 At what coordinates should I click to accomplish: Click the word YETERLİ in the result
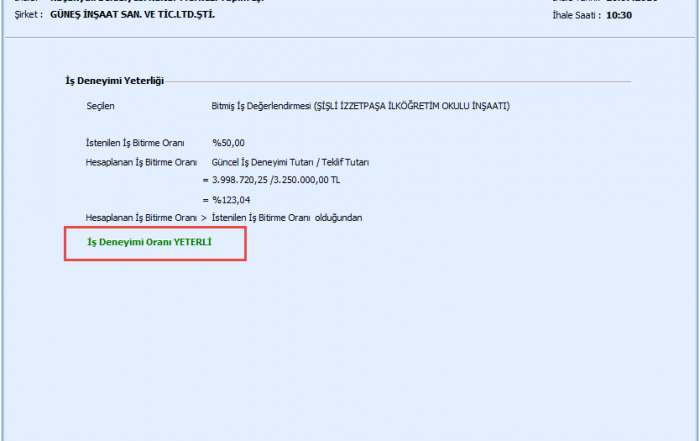pyautogui.click(x=192, y=242)
